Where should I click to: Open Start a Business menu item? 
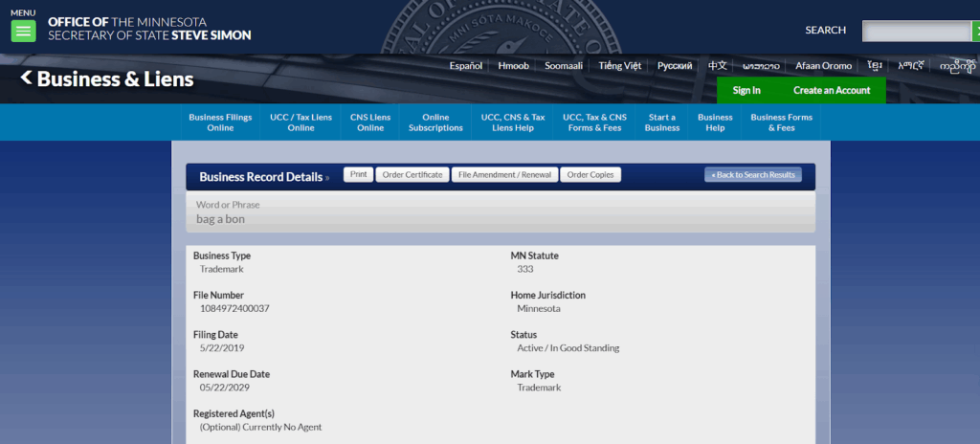coord(662,122)
